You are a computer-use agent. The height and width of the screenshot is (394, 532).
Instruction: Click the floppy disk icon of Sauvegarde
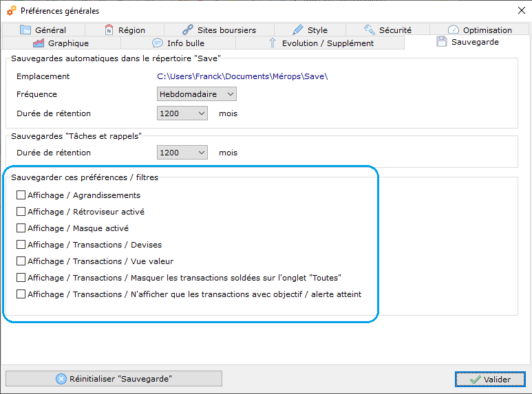tap(441, 42)
